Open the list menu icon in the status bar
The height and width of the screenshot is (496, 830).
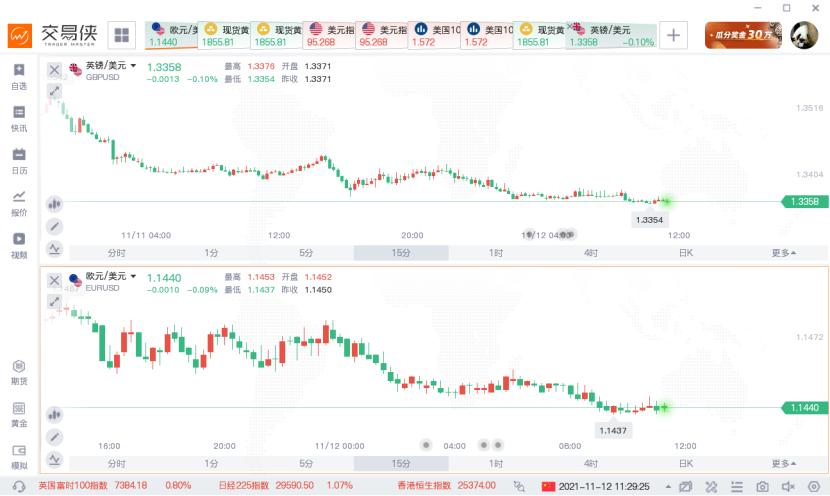[x=736, y=486]
